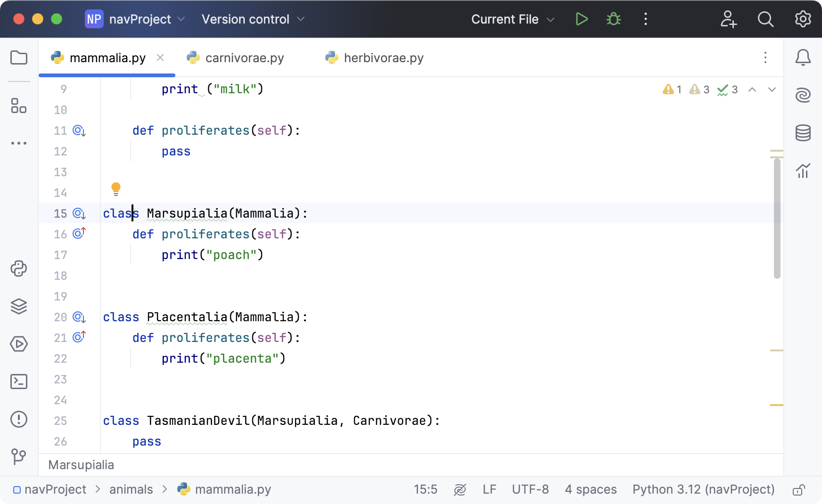Click the yellow intention lightbulb
This screenshot has height=504, width=822.
116,189
